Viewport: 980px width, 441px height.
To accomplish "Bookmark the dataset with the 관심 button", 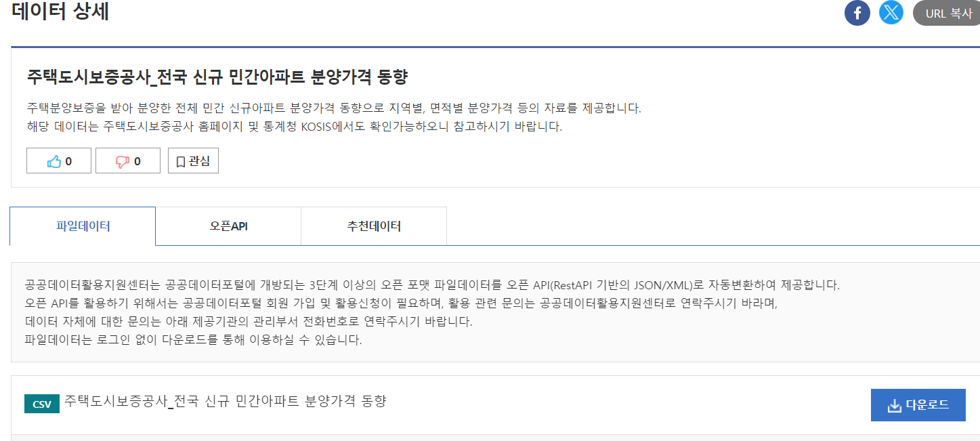I will (x=193, y=161).
